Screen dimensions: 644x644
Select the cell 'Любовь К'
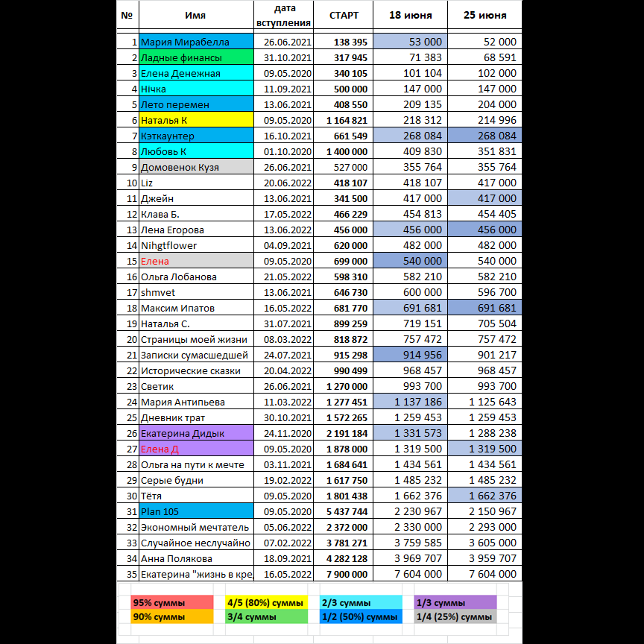[x=196, y=151]
